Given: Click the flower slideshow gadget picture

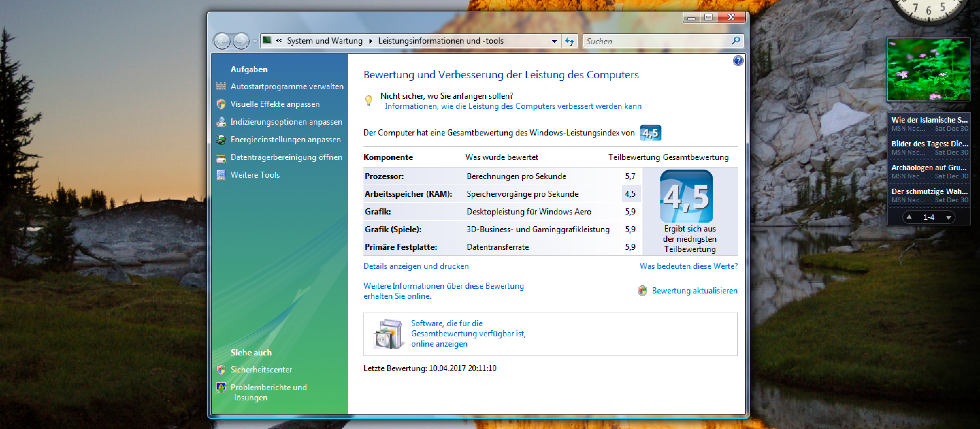Looking at the screenshot, I should tap(928, 69).
